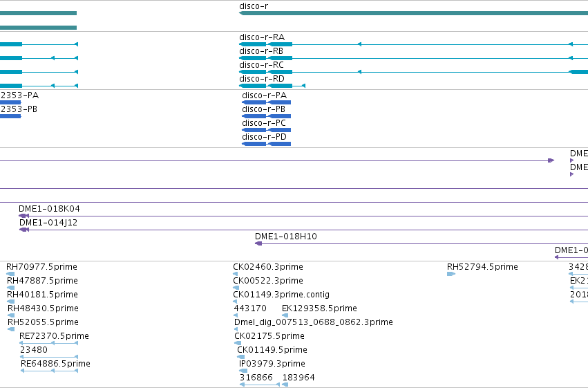The height and width of the screenshot is (388, 588).
Task: Click the RE72370.5prime alignment glyph
Action: pyautogui.click(x=48, y=343)
